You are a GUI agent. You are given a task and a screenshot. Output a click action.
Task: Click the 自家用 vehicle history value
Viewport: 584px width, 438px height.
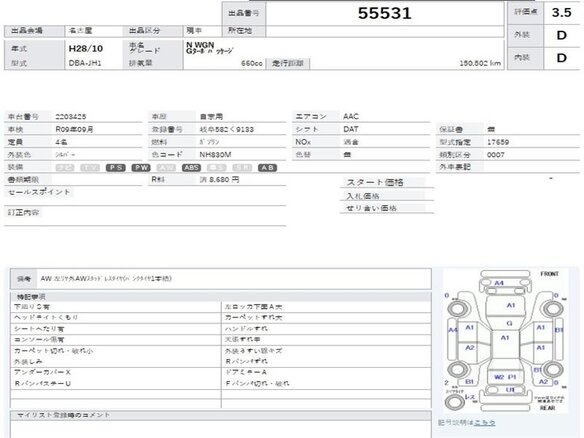coord(211,117)
